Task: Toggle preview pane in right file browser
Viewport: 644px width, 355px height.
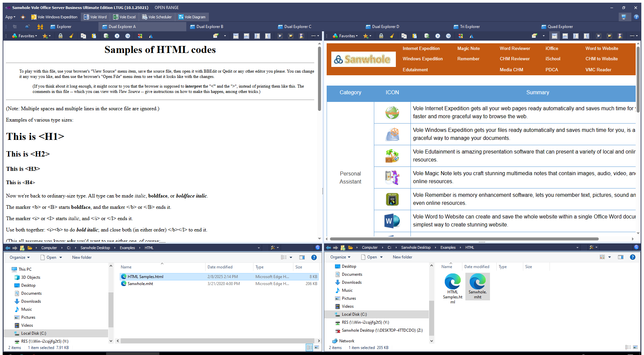Action: tap(621, 257)
